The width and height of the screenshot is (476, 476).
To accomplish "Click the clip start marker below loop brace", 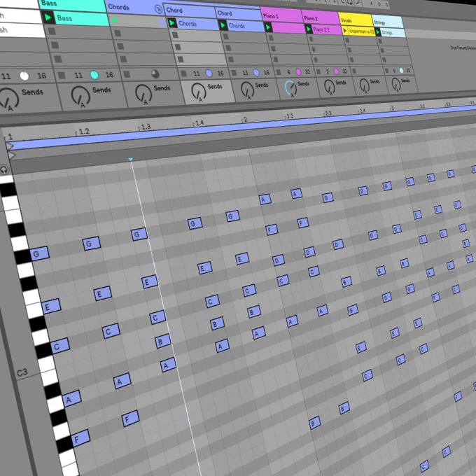I will coord(11,155).
